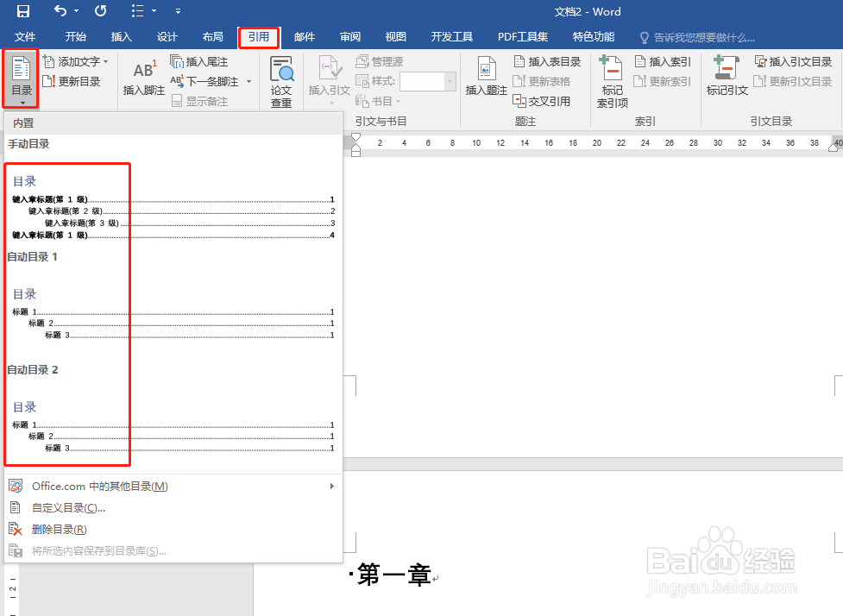Screen dimensions: 843x616
Task: Click the 管理源 button
Action: tap(379, 62)
